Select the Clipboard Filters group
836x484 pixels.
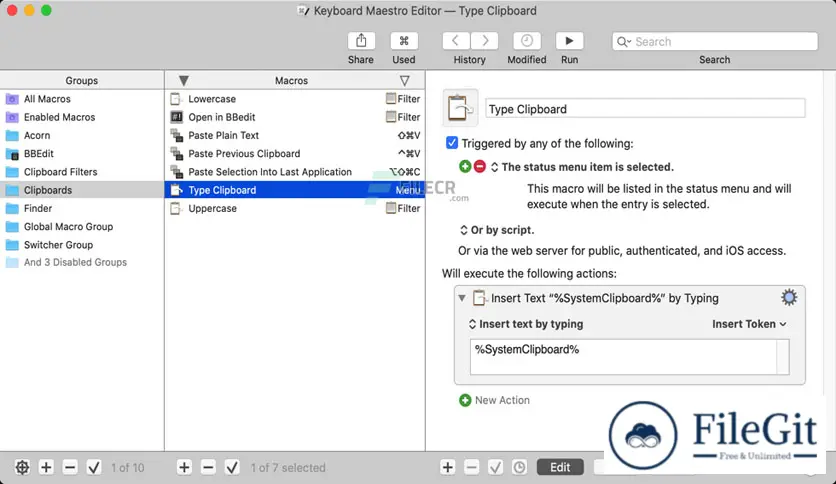82,172
